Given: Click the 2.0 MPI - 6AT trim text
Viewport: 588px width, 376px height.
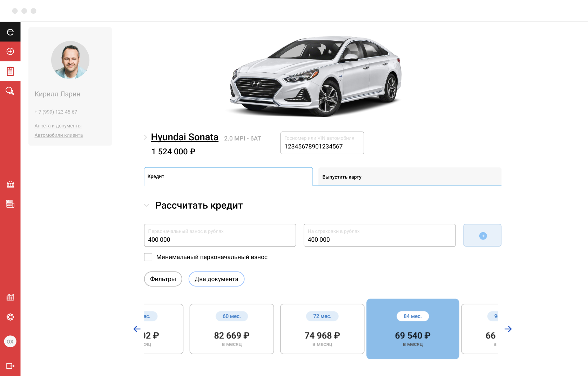Looking at the screenshot, I should 243,139.
